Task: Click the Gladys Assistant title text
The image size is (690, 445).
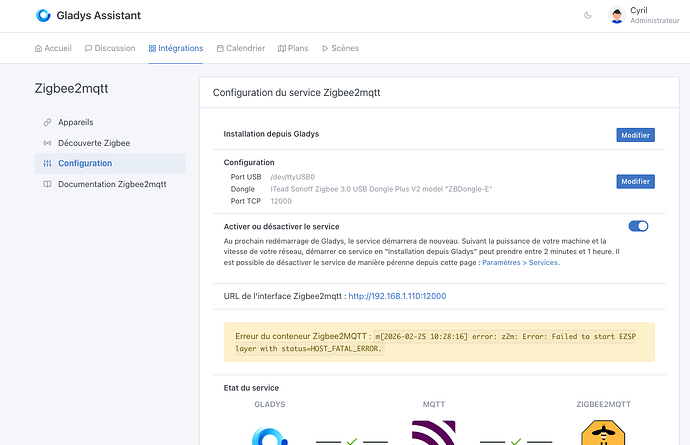Action: coord(99,15)
